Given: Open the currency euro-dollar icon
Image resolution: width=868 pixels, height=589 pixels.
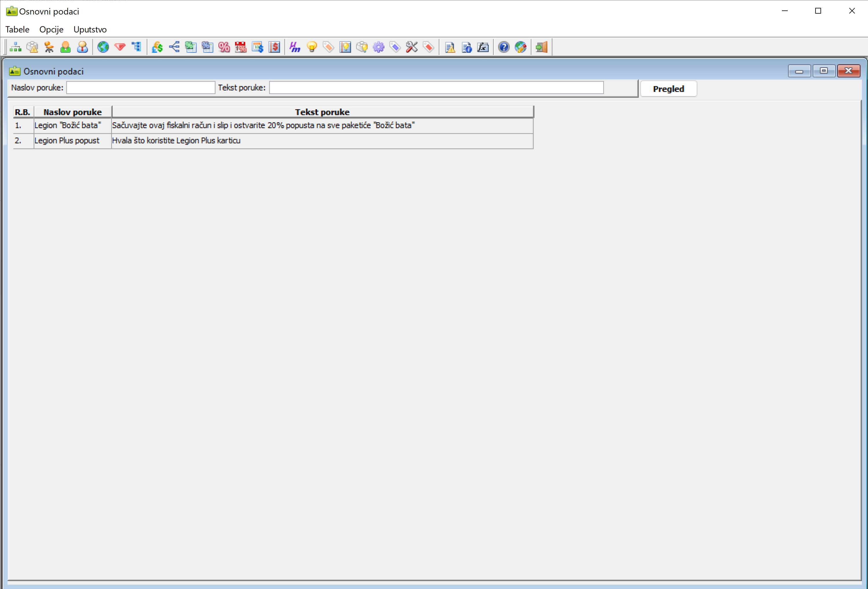Looking at the screenshot, I should click(x=157, y=47).
